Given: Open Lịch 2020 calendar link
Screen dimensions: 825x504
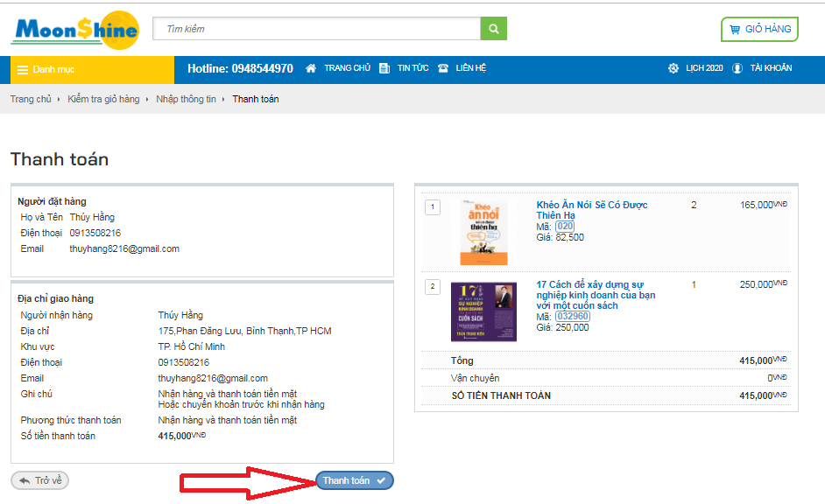Looking at the screenshot, I should coord(695,68).
